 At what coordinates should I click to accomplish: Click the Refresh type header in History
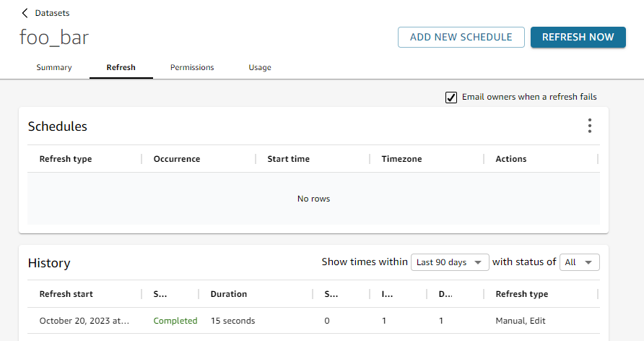pyautogui.click(x=521, y=294)
